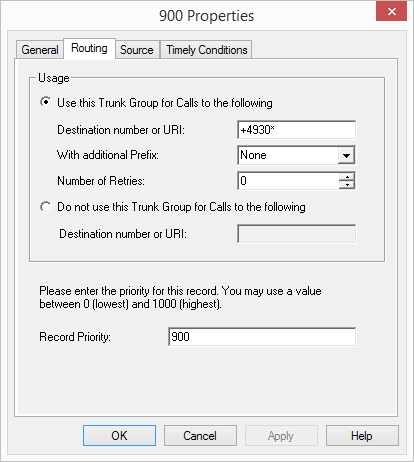The height and width of the screenshot is (462, 414).
Task: Click the Apply button
Action: pos(281,435)
